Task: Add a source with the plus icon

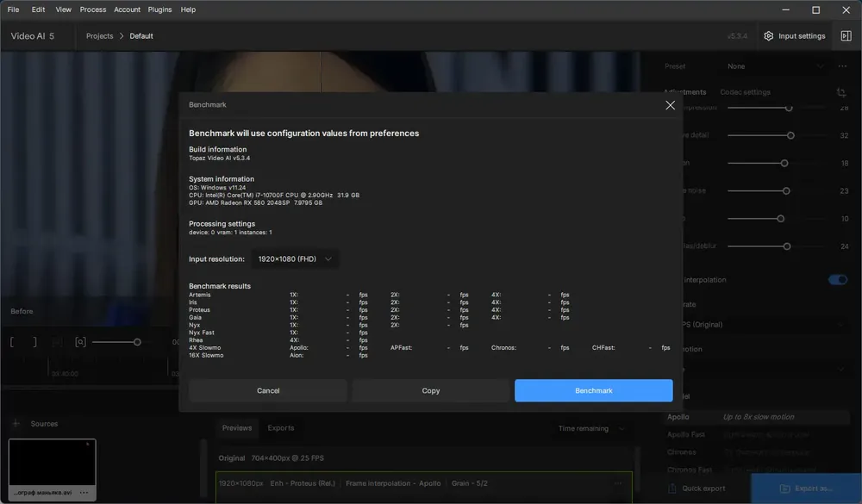Action: point(16,423)
